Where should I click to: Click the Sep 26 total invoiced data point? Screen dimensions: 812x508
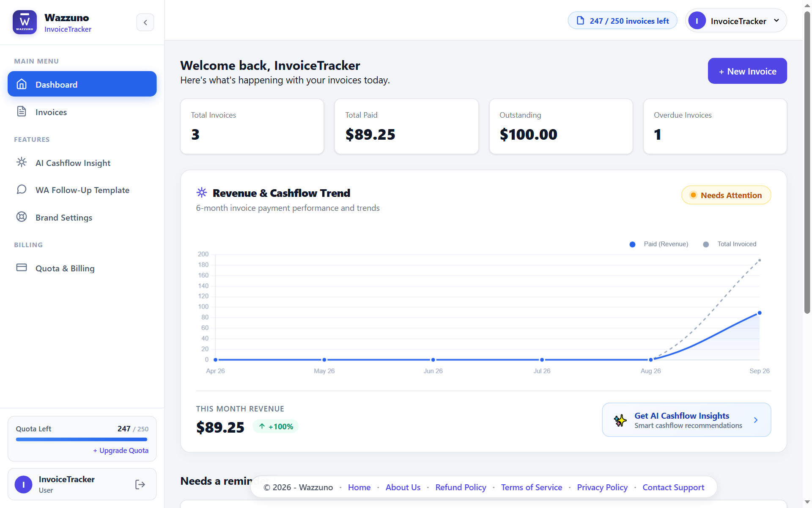click(760, 260)
